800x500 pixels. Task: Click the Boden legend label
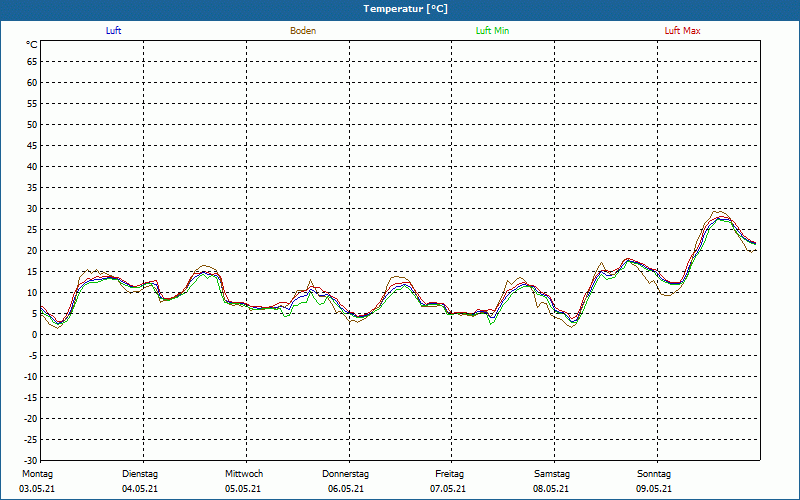[303, 31]
